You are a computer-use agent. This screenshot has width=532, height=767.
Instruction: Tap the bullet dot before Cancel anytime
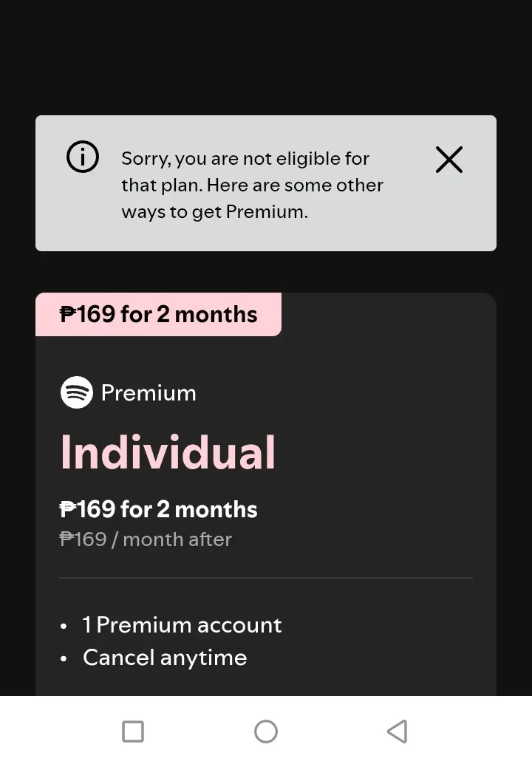point(63,658)
